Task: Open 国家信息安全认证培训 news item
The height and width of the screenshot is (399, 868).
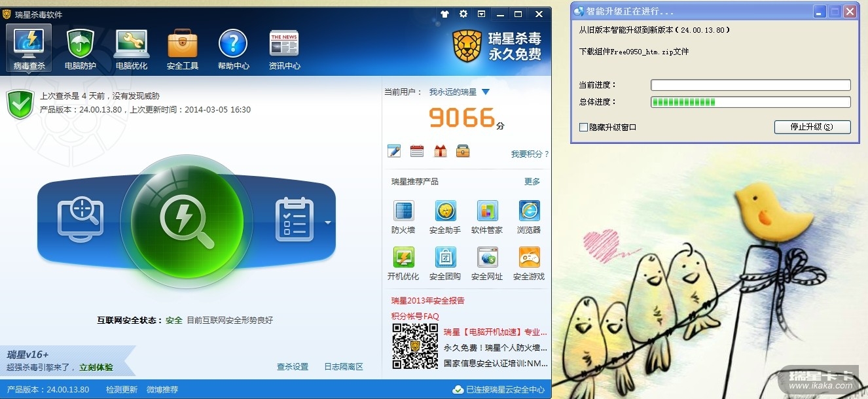Action: click(496, 364)
